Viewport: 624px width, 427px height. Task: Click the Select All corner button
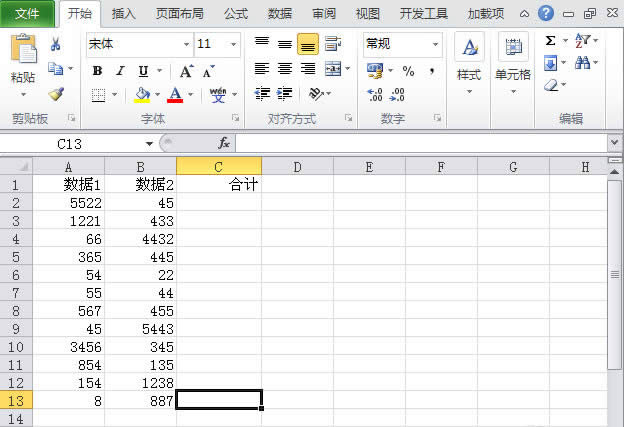pyautogui.click(x=16, y=166)
